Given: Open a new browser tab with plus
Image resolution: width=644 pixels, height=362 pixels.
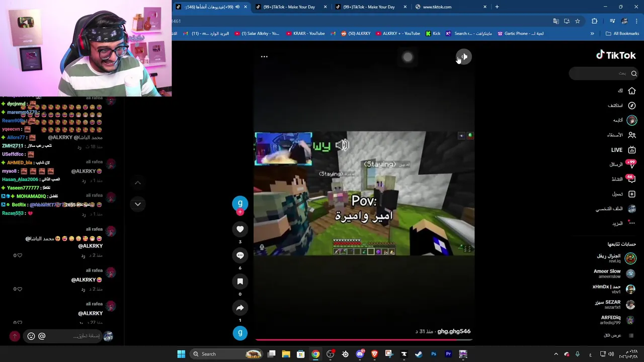Looking at the screenshot, I should [497, 7].
